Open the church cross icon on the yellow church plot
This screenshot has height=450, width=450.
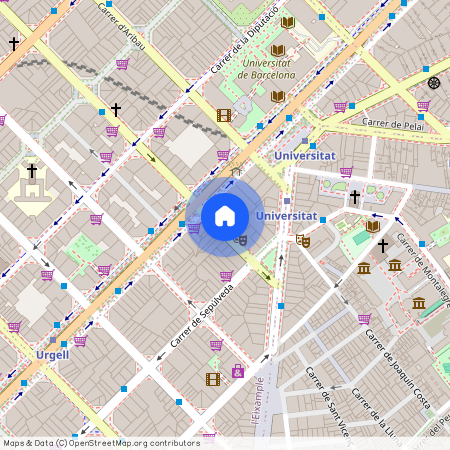pos(32,171)
